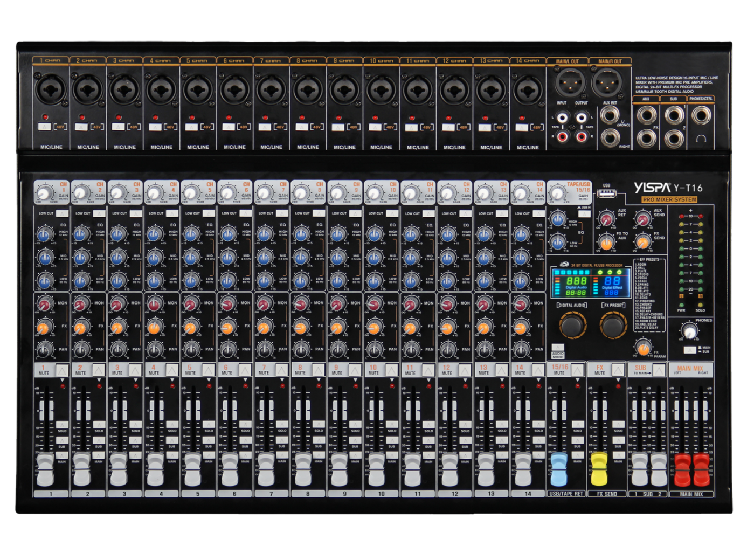The image size is (747, 560).
Task: Enable LOW CUT on channel 2
Action: [99, 213]
